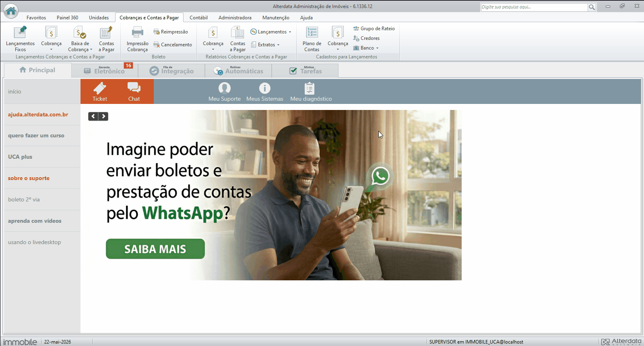Open the Administradora ribbon tab
Viewport: 644px width, 346px height.
coord(235,18)
